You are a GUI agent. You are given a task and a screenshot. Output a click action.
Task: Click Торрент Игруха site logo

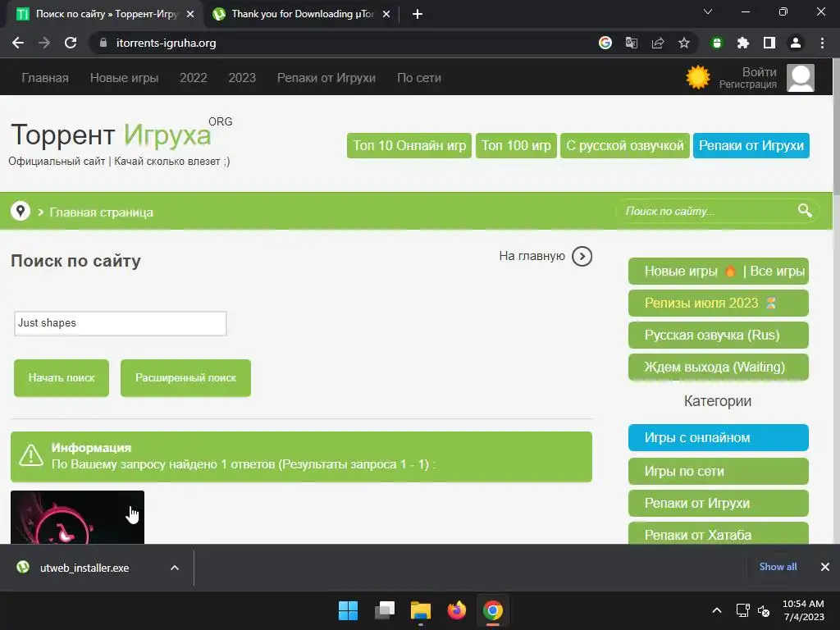tap(111, 135)
